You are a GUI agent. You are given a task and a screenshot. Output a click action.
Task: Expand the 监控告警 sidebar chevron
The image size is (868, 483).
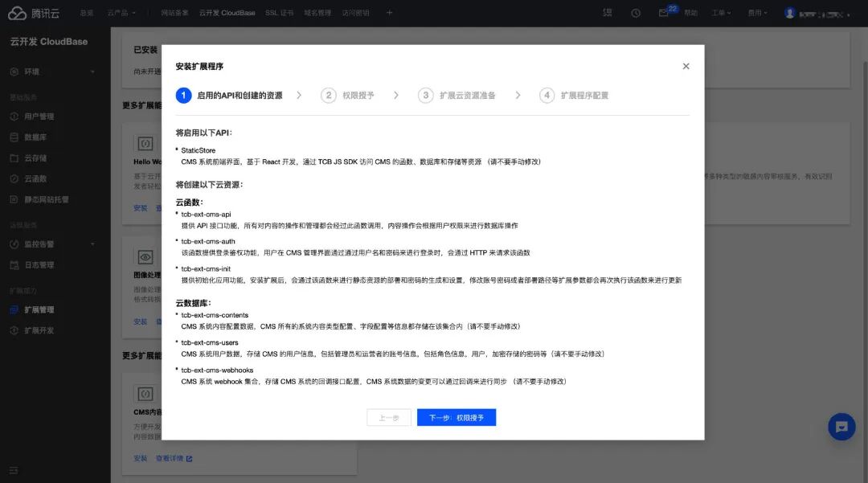[92, 244]
